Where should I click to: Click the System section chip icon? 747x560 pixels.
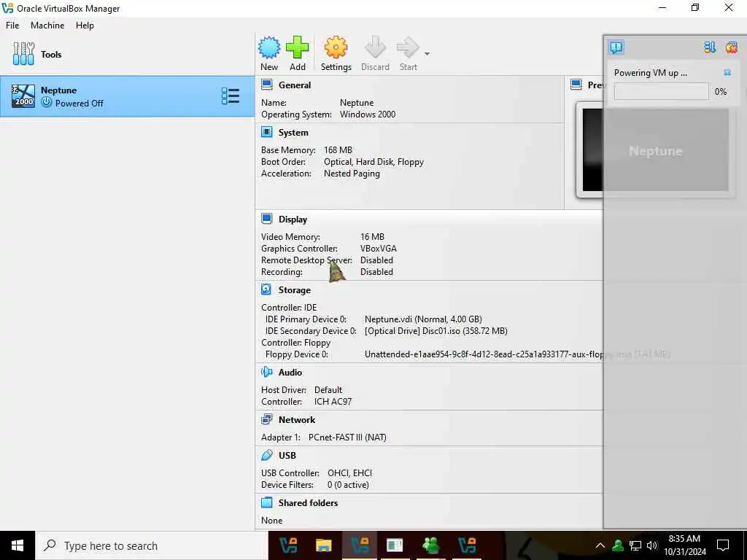267,132
